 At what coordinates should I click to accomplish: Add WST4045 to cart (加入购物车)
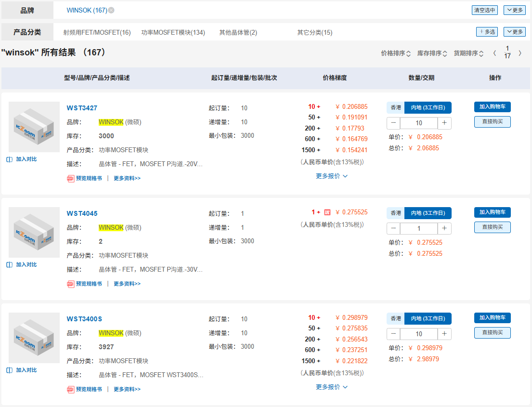coord(493,212)
